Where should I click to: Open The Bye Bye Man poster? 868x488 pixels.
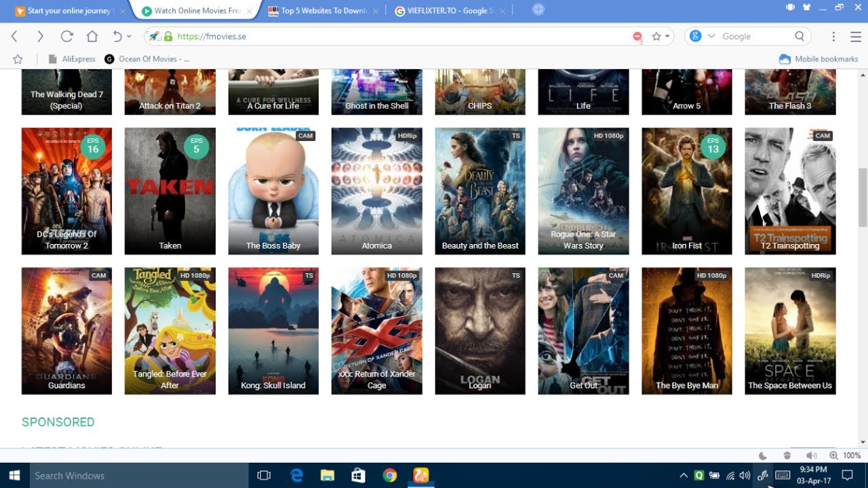coord(687,331)
